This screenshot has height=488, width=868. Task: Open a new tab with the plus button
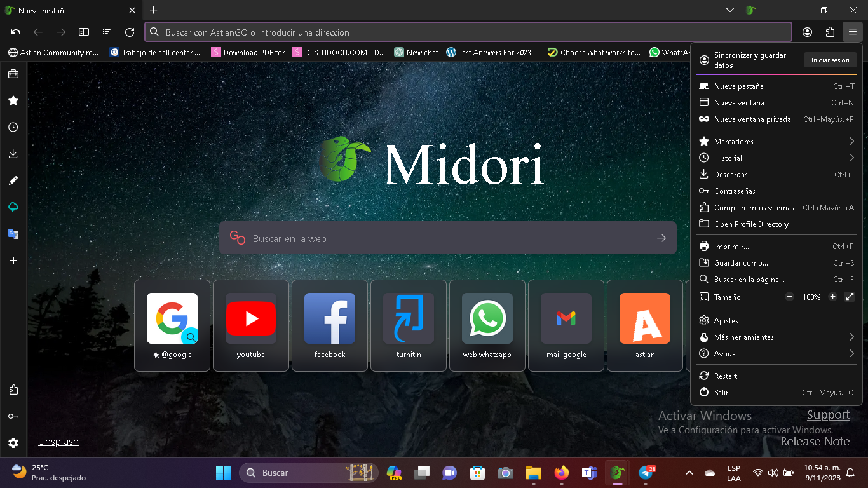coord(153,10)
